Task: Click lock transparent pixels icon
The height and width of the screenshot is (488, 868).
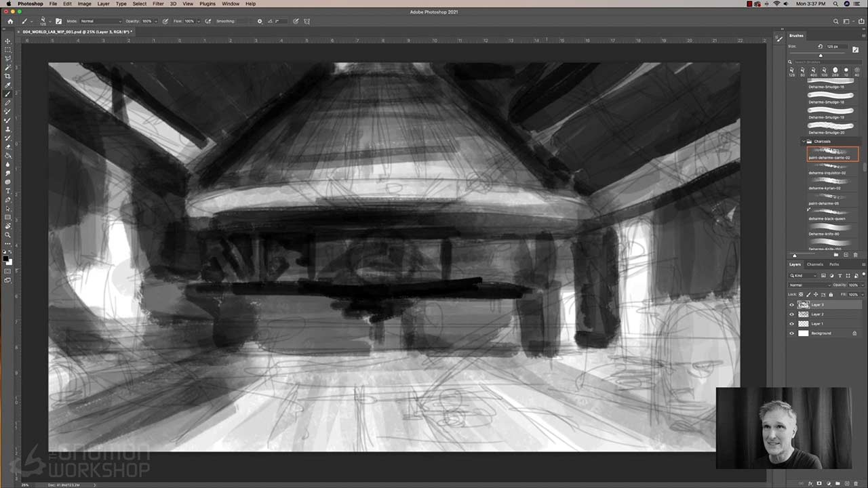Action: [801, 295]
